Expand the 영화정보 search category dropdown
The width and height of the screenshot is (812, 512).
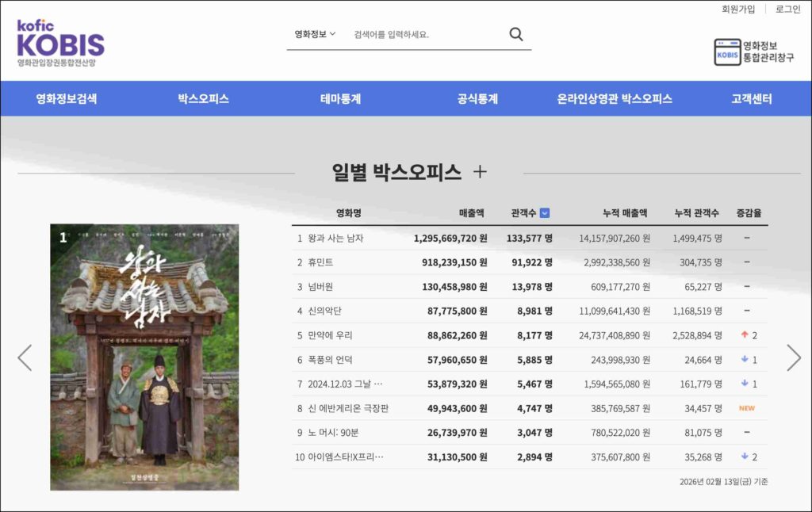click(x=315, y=34)
